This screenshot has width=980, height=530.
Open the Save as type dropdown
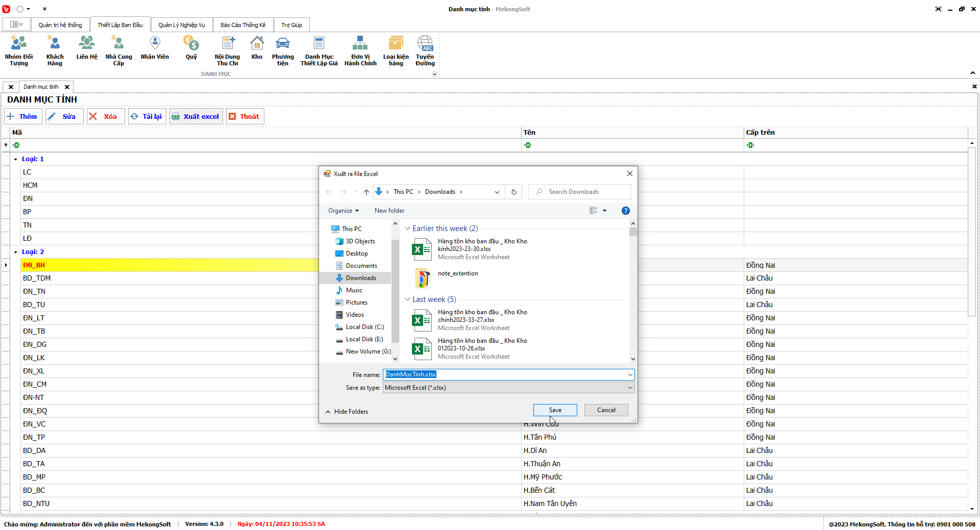click(508, 388)
